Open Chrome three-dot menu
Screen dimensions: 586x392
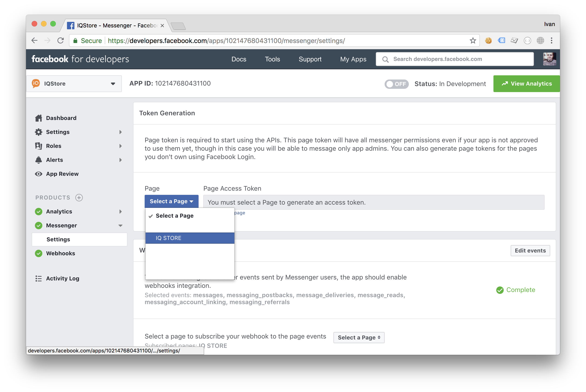coord(552,40)
